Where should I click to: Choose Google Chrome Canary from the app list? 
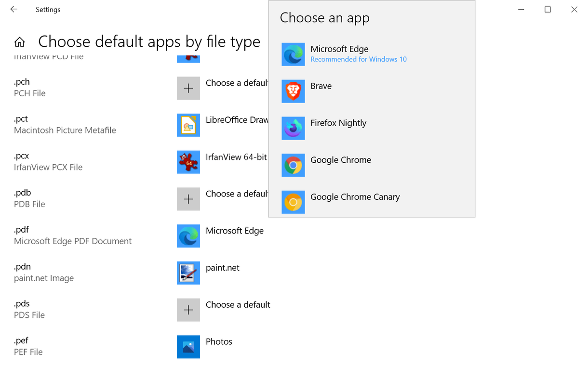372,202
